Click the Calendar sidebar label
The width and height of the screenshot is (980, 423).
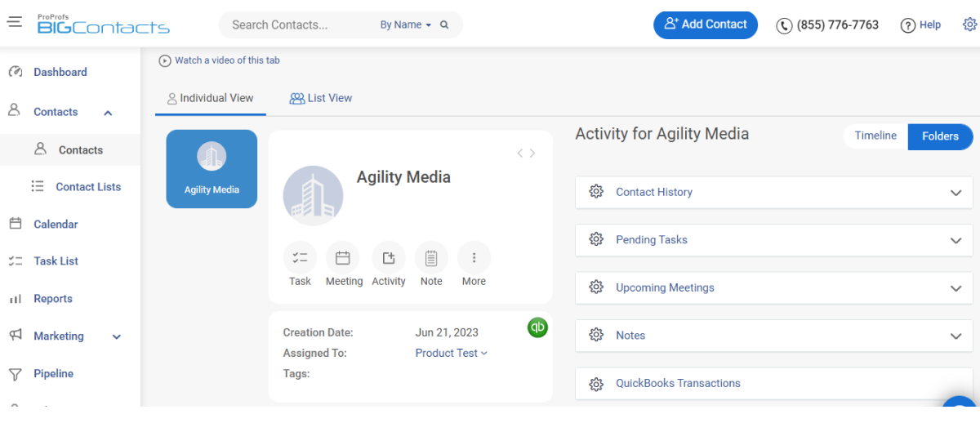click(56, 224)
